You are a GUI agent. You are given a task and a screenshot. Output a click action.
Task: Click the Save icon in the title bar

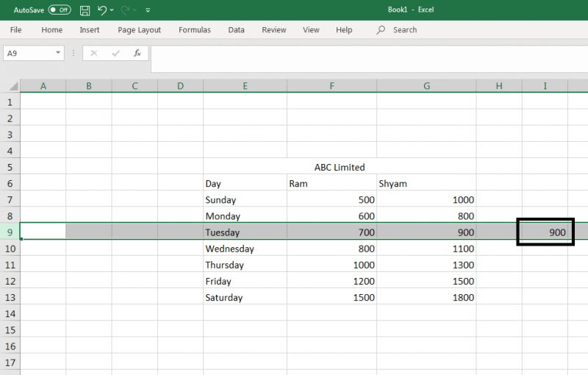coord(85,10)
